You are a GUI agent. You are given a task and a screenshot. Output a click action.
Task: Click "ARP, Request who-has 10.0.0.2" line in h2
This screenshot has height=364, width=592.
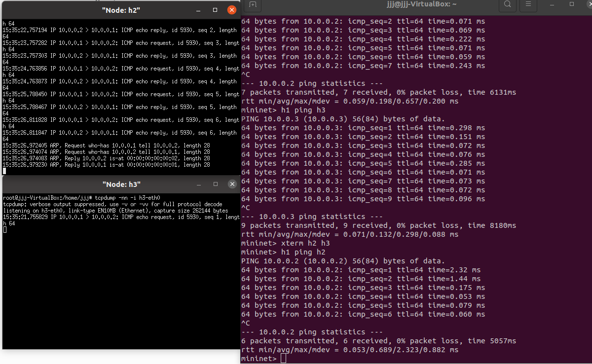pos(106,152)
